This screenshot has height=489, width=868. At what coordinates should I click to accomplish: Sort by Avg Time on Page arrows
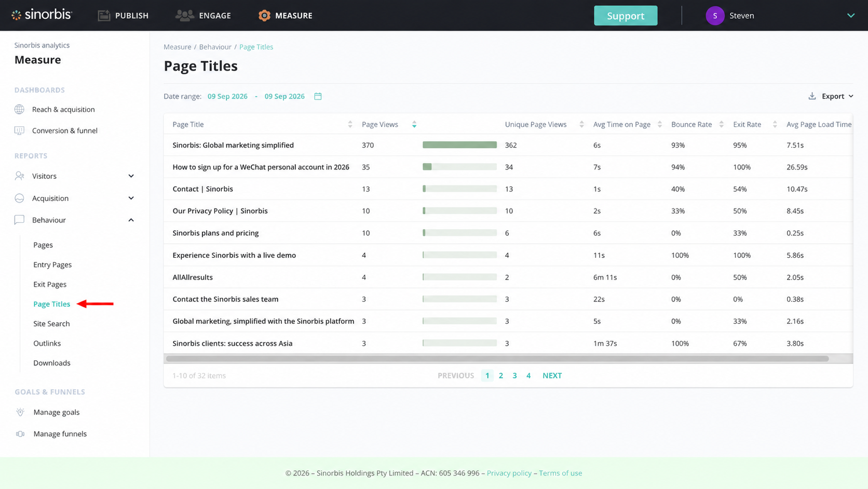click(660, 124)
